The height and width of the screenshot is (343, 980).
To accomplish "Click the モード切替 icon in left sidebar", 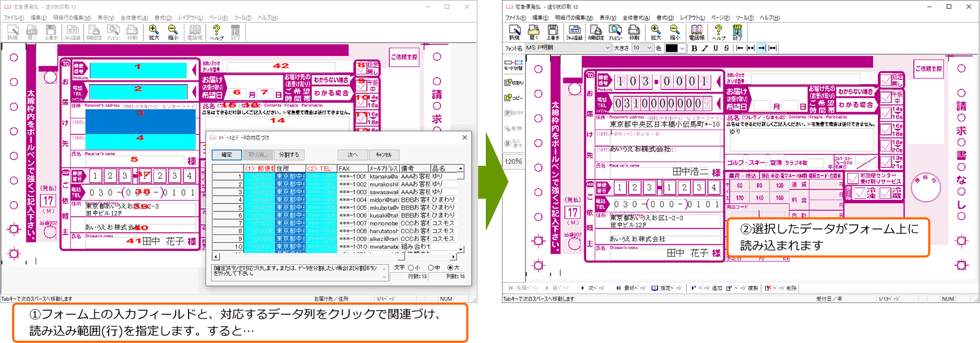I will point(513,64).
